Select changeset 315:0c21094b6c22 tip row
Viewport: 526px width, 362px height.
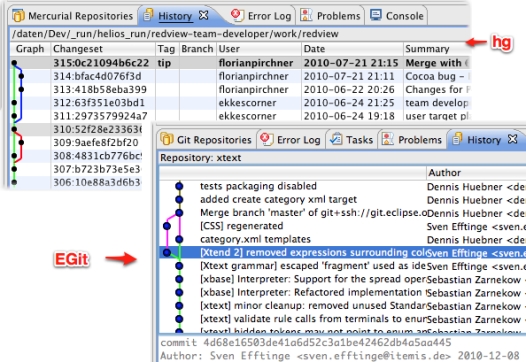point(240,63)
